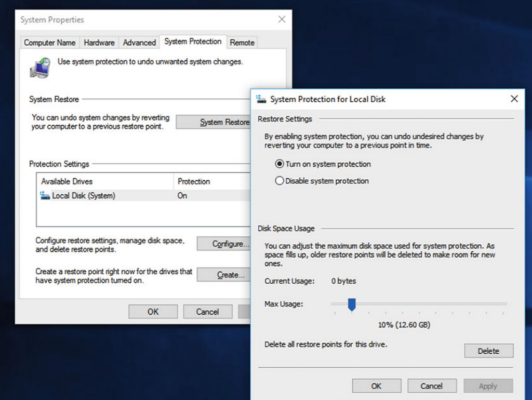This screenshot has height=400, width=532.
Task: Go to the Advanced tab
Action: pos(139,43)
